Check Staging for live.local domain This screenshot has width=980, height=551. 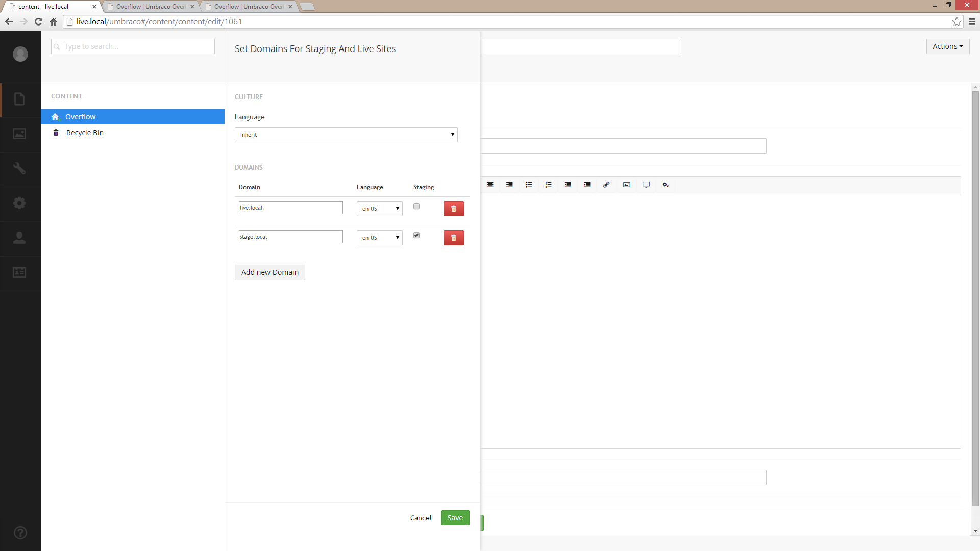click(416, 206)
